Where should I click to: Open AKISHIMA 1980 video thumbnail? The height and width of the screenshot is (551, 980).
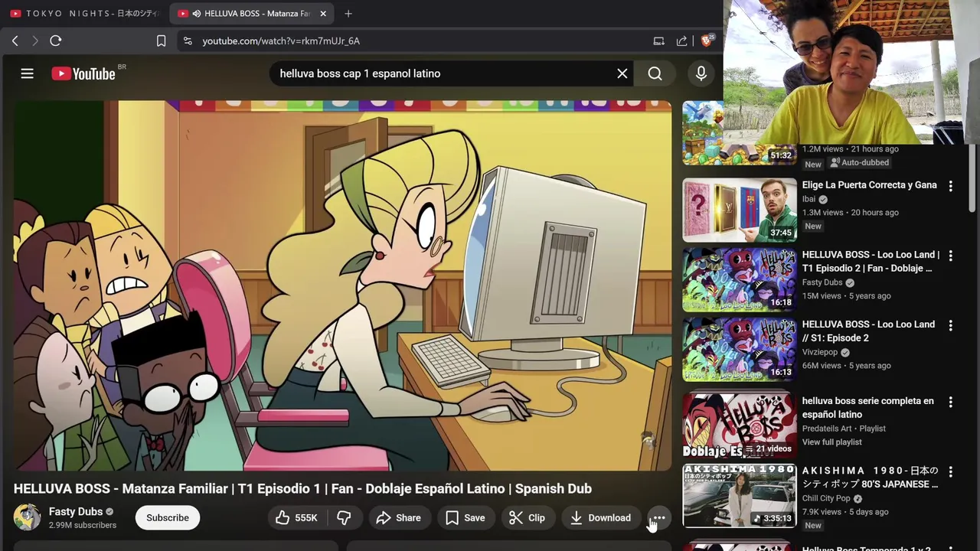click(740, 496)
